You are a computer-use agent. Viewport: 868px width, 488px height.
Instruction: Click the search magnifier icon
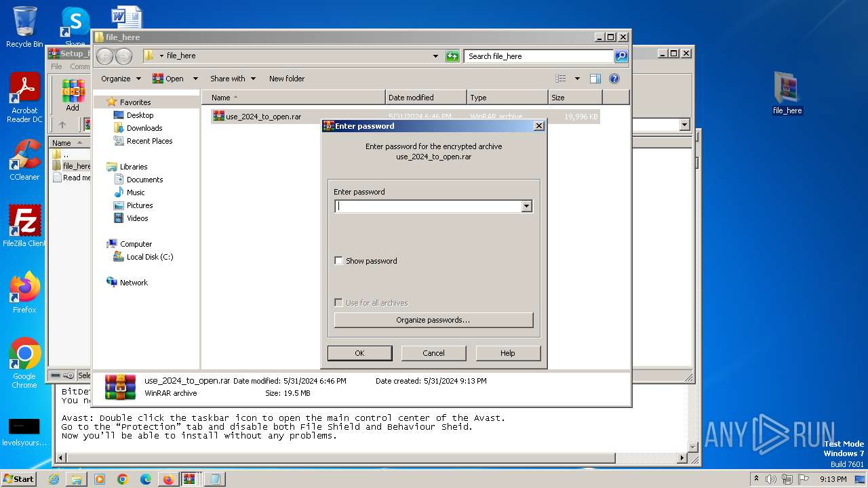(620, 56)
